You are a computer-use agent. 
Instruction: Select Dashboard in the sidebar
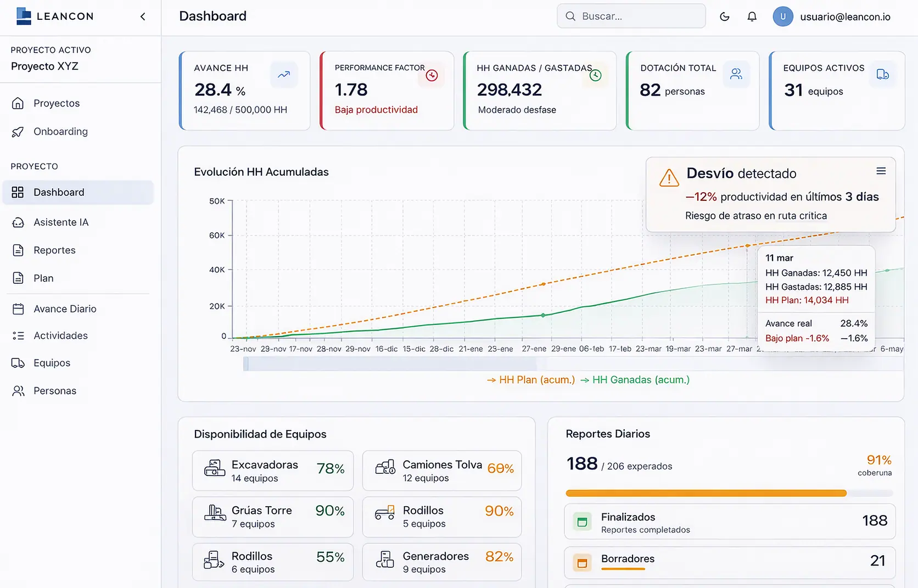[78, 192]
